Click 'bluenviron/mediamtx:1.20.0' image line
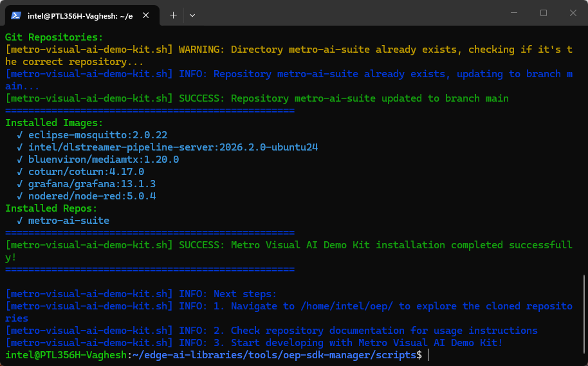The image size is (588, 366). pos(104,160)
